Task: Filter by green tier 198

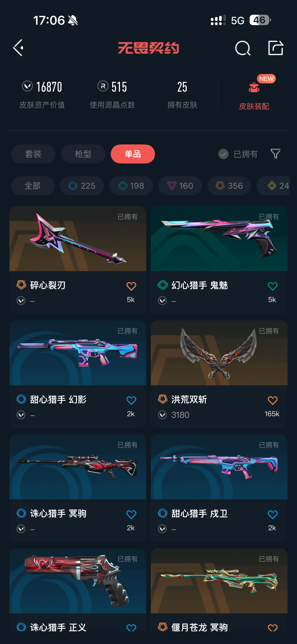Action: point(131,186)
